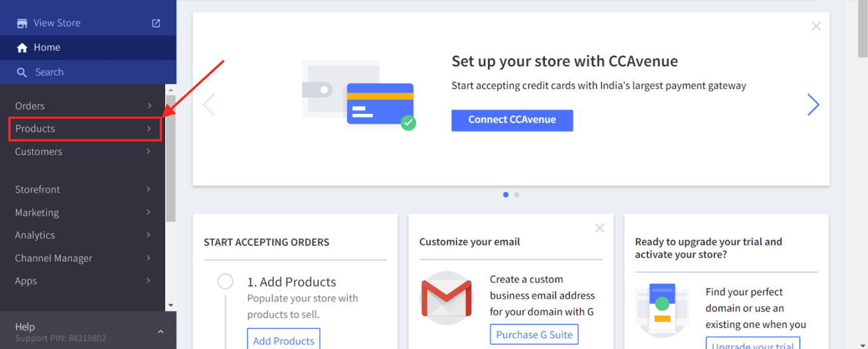This screenshot has height=349, width=868.
Task: Click the sidebar menu scrollbar thumb
Action: (170, 158)
